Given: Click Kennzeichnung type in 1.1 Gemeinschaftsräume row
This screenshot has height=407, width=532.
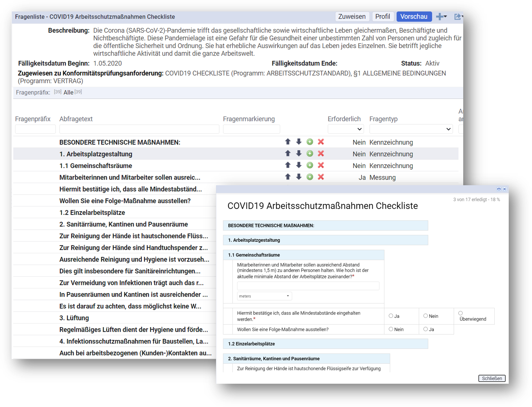Looking at the screenshot, I should click(x=391, y=166).
